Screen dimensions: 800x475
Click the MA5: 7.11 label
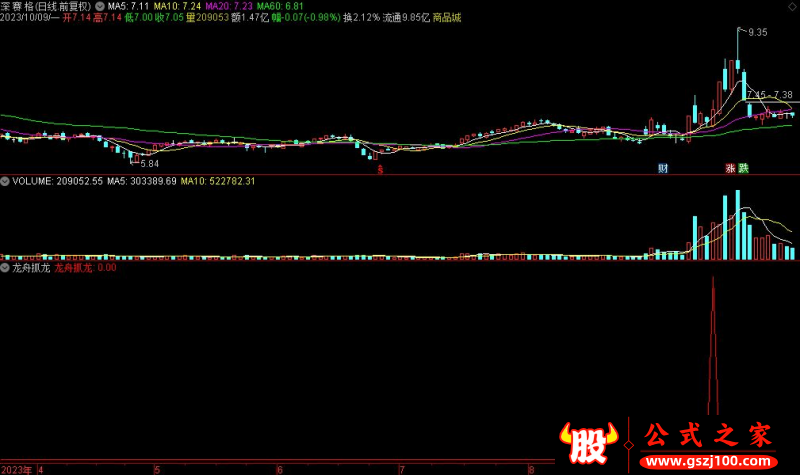pos(128,7)
